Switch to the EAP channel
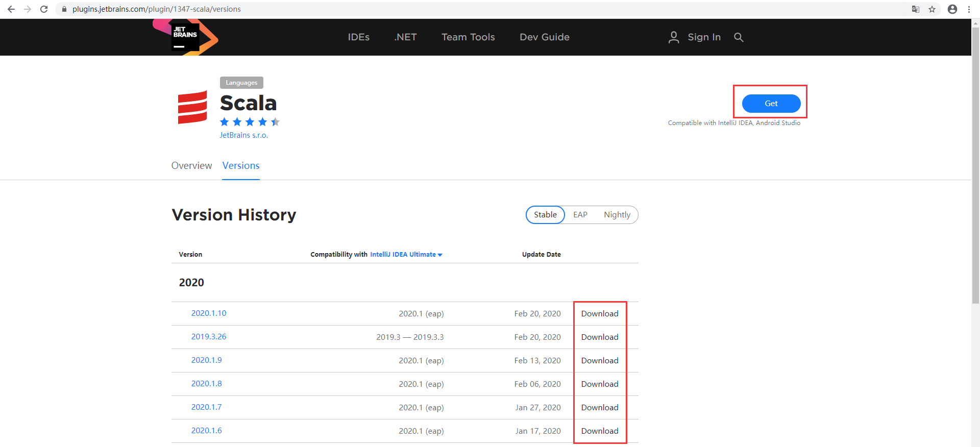 (x=580, y=215)
